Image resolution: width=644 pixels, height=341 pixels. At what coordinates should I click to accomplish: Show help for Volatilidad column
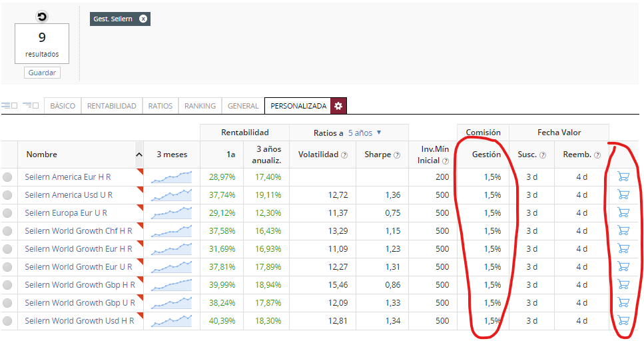tap(344, 155)
